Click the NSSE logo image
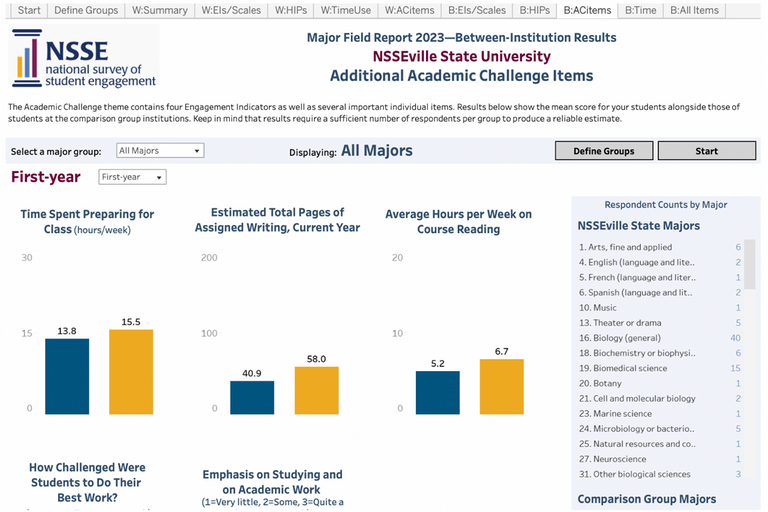 84,57
